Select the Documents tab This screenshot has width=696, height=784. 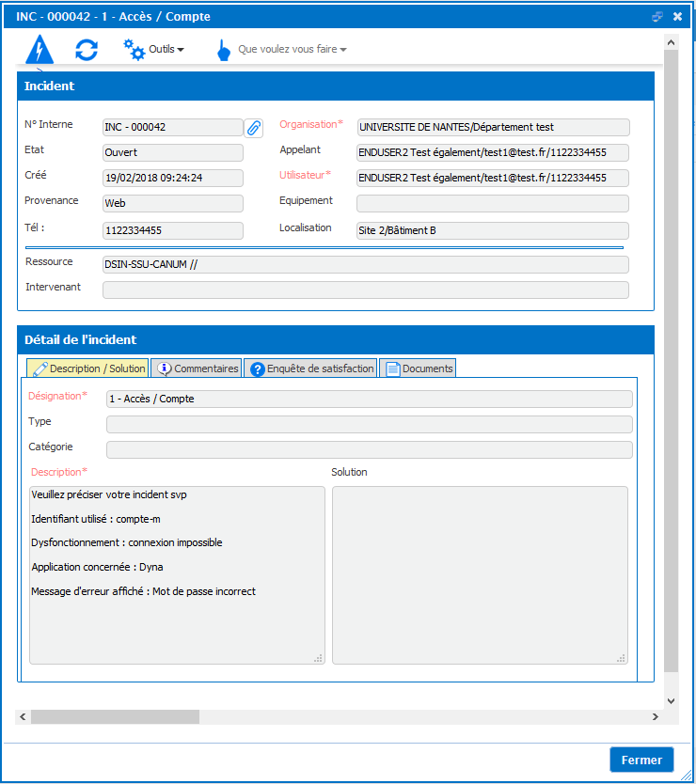pyautogui.click(x=419, y=368)
